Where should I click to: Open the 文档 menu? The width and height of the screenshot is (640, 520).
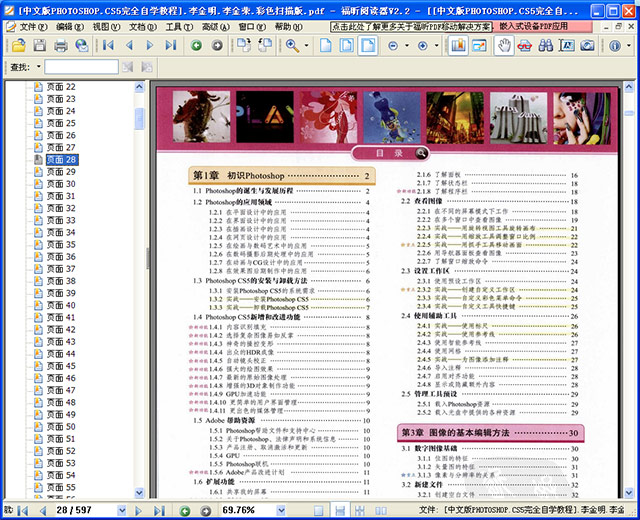pyautogui.click(x=142, y=27)
